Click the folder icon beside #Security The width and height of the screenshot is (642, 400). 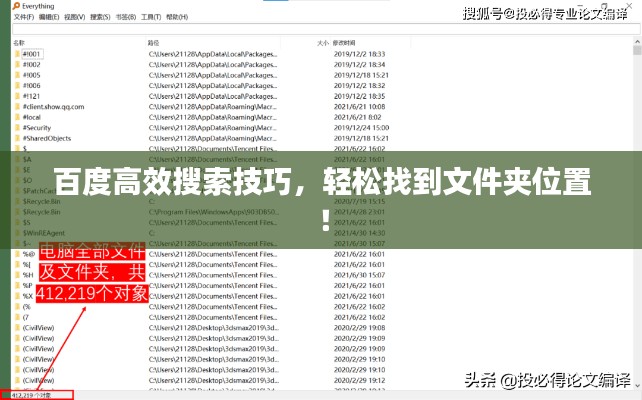[18, 128]
